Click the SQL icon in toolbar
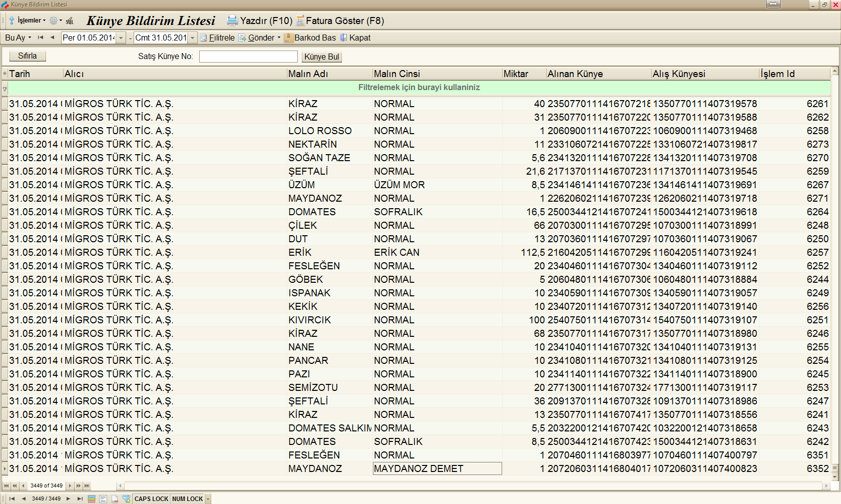The width and height of the screenshot is (841, 504). click(x=70, y=21)
